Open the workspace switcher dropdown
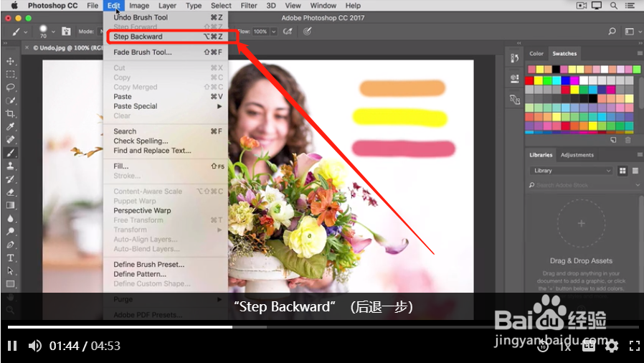This screenshot has height=363, width=644. pyautogui.click(x=633, y=32)
